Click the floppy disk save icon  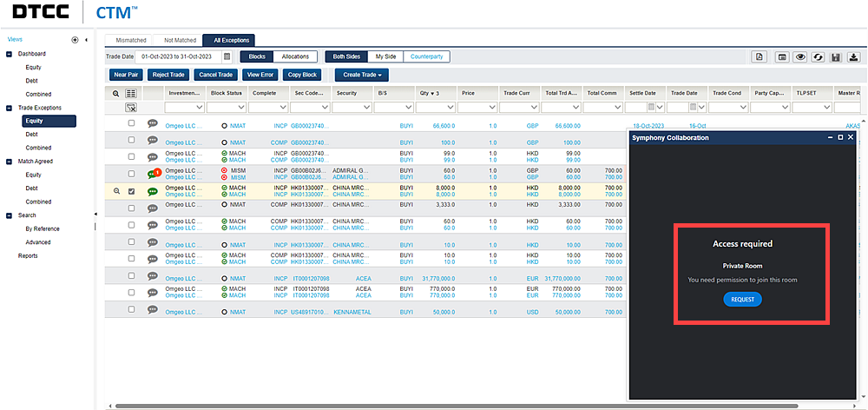[x=835, y=57]
